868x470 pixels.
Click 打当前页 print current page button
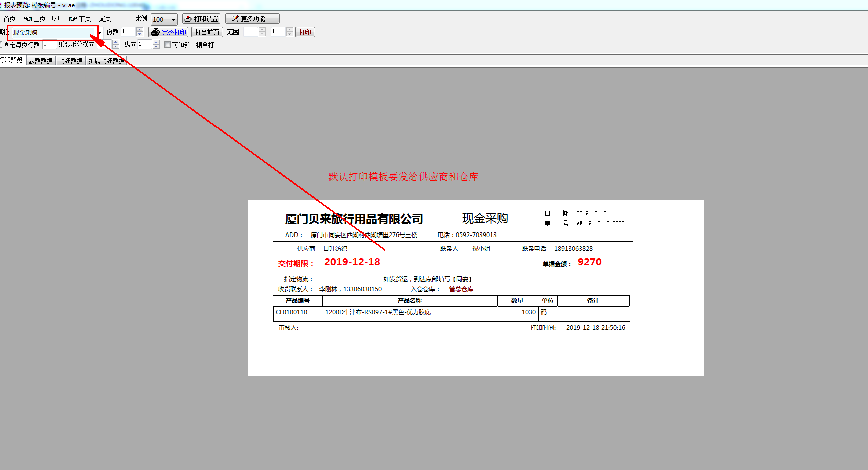(x=207, y=32)
